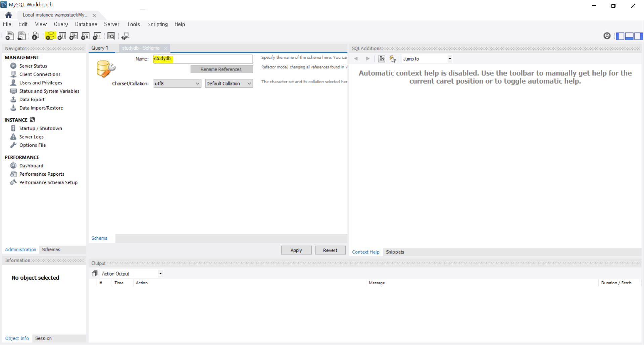Open the Default Collation dropdown

click(229, 83)
